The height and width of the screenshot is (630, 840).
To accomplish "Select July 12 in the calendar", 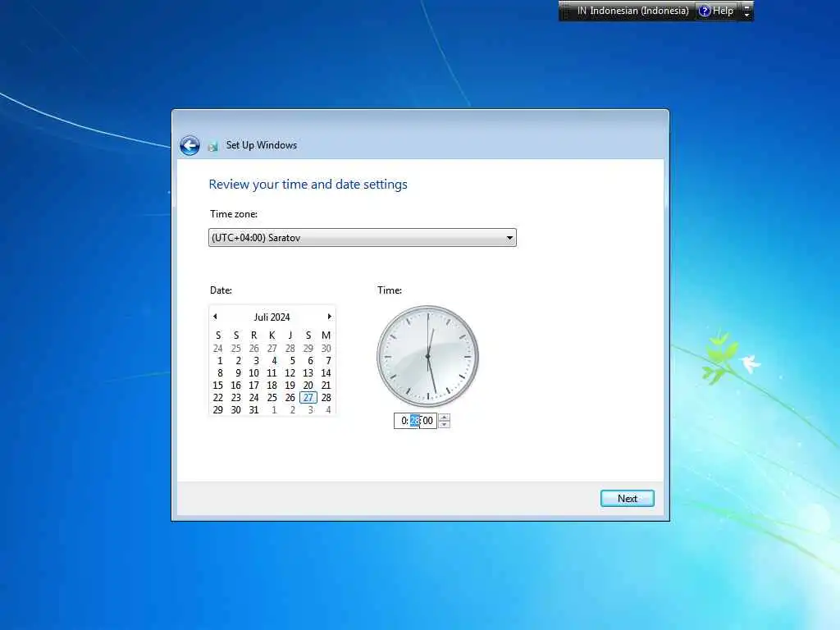I will pyautogui.click(x=290, y=373).
